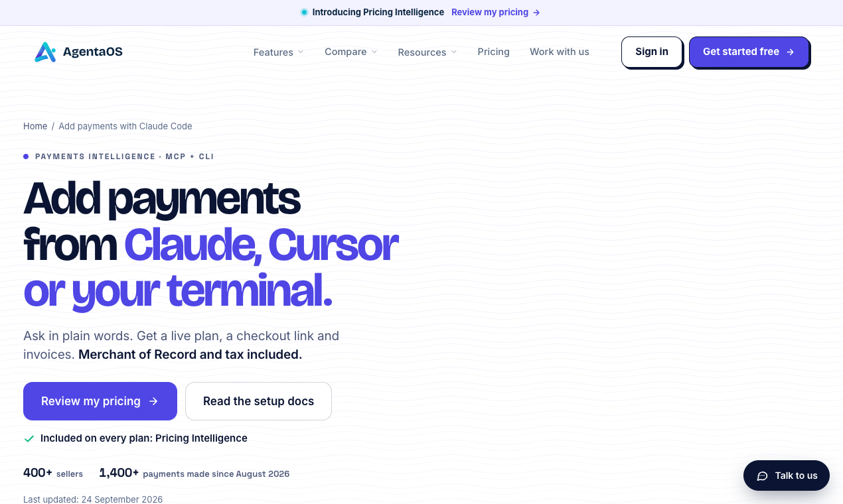This screenshot has height=504, width=843.
Task: Click the green checkmark beside Included on every plan
Action: (29, 438)
